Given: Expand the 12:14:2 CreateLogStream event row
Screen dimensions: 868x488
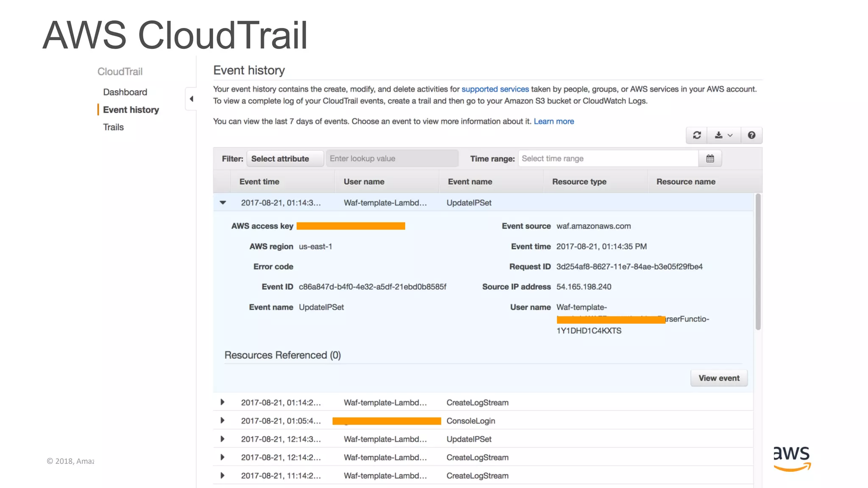Looking at the screenshot, I should point(222,457).
